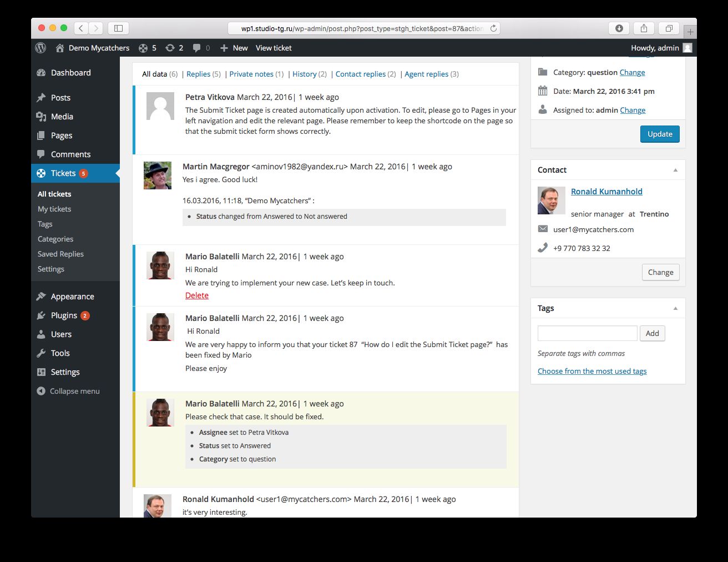Click the phone number +9 770 783 32 32

pos(582,248)
